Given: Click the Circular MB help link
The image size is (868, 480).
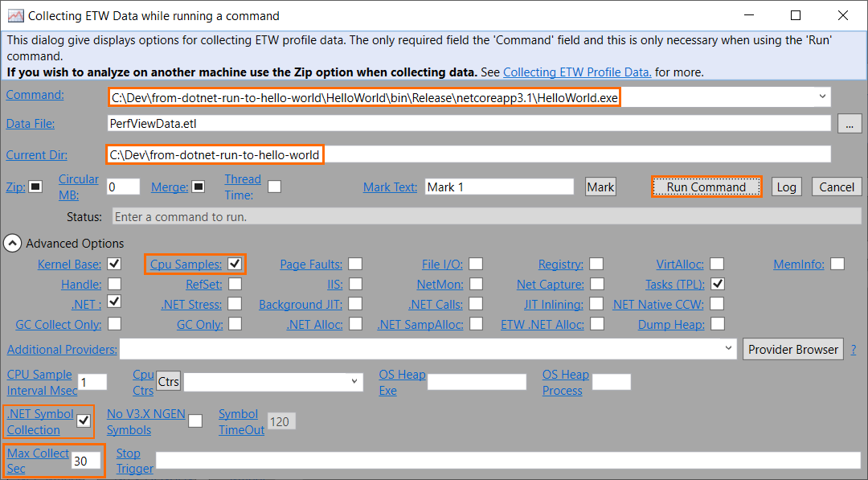Looking at the screenshot, I should (x=79, y=187).
